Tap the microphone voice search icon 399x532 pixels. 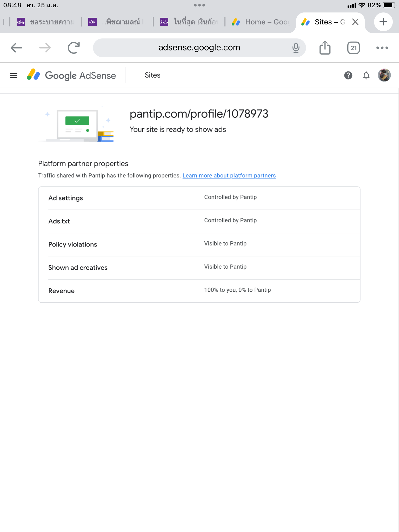(296, 48)
